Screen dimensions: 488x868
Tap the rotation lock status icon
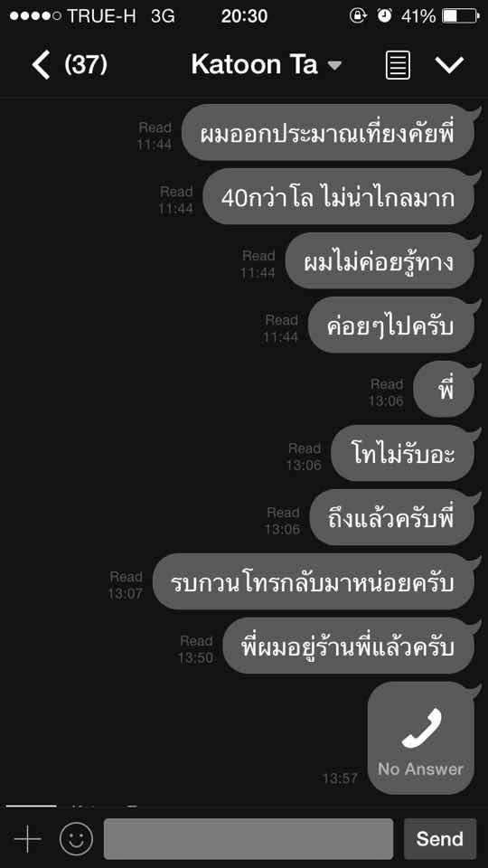pos(359,16)
